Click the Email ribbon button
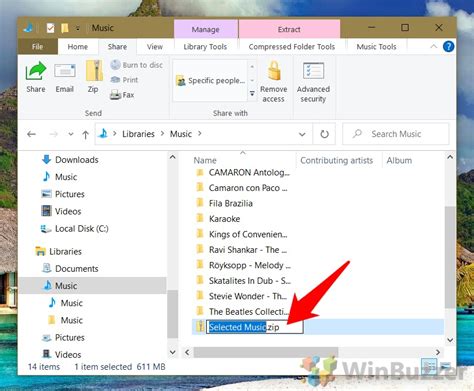474x391 pixels. 65,77
